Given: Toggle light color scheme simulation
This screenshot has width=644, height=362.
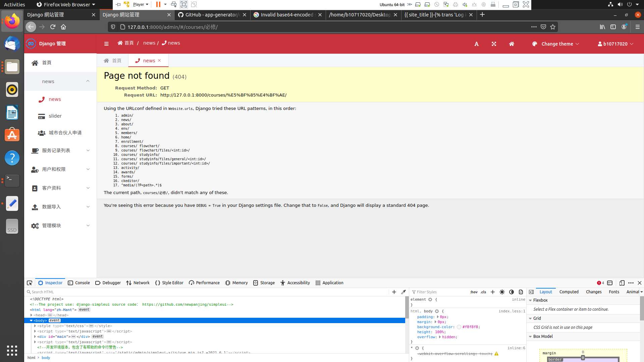Looking at the screenshot, I should tap(502, 292).
